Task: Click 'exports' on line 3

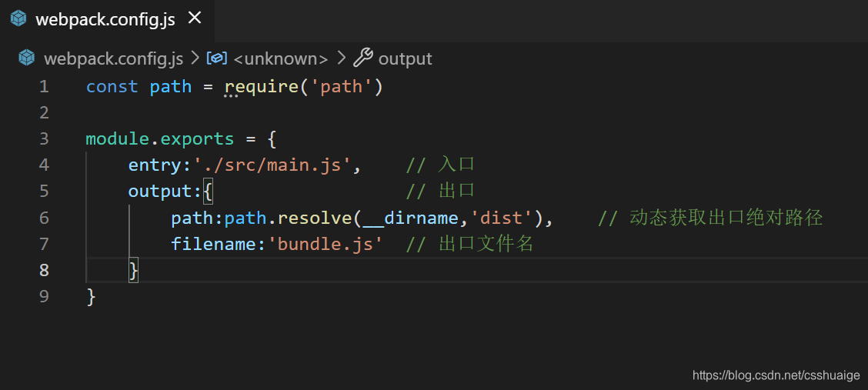Action: (x=198, y=139)
